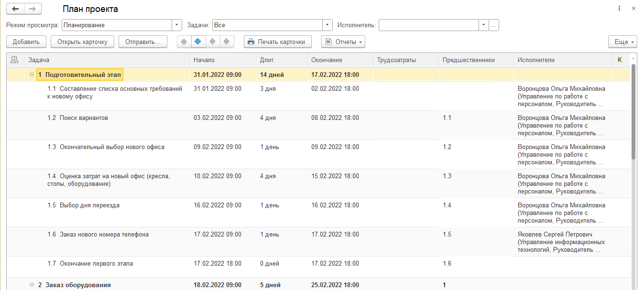Open the Еще menu
The image size is (644, 290).
(623, 42)
